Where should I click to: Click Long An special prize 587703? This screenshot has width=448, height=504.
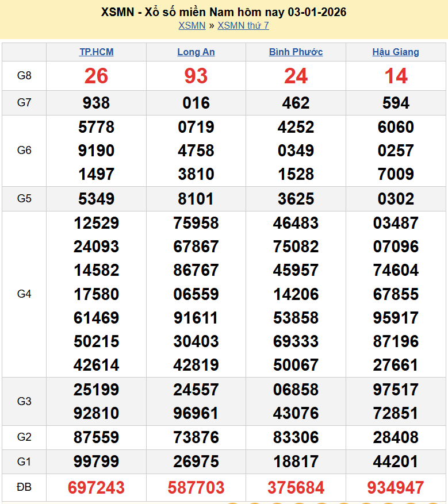click(x=196, y=488)
